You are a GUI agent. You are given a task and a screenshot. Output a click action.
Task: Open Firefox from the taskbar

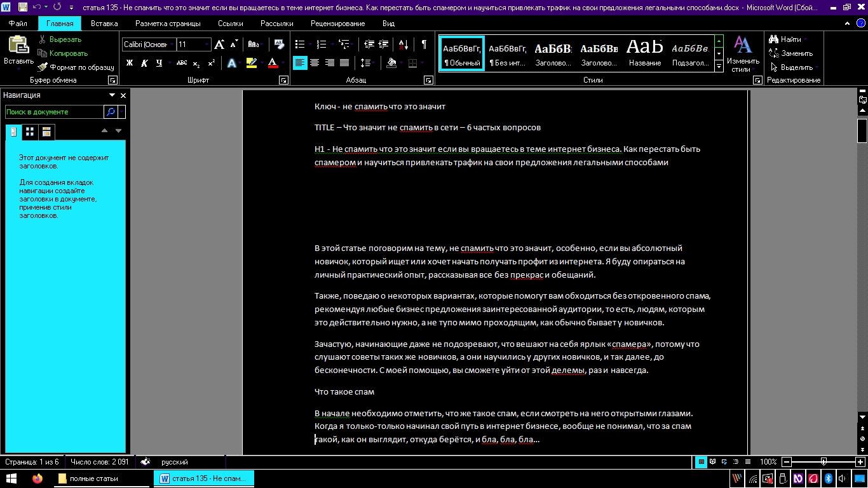[37, 478]
